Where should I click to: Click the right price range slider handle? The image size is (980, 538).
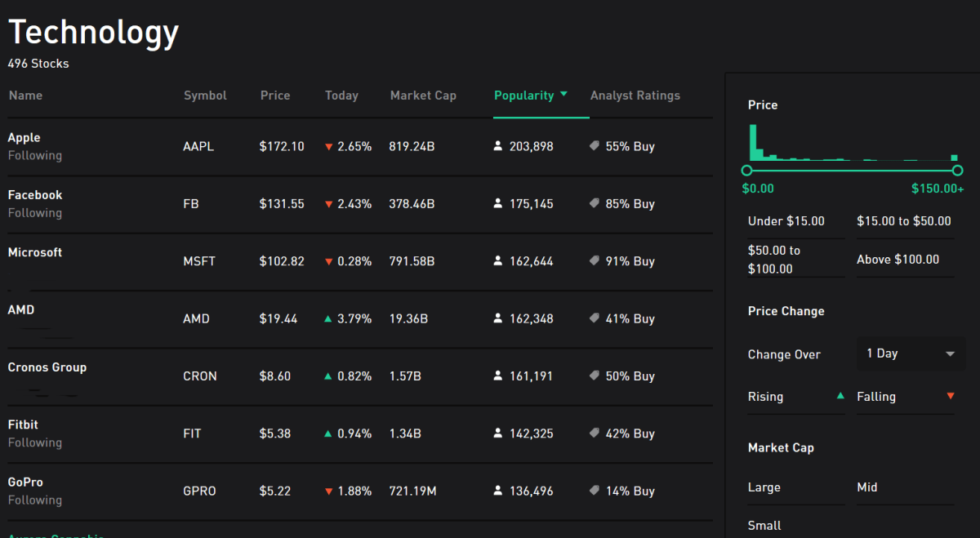[x=957, y=171]
